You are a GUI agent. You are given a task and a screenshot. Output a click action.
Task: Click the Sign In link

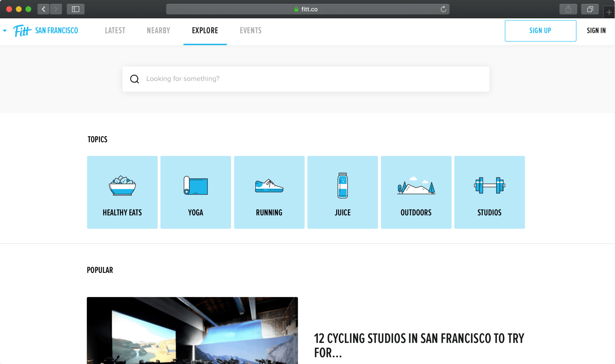(596, 30)
